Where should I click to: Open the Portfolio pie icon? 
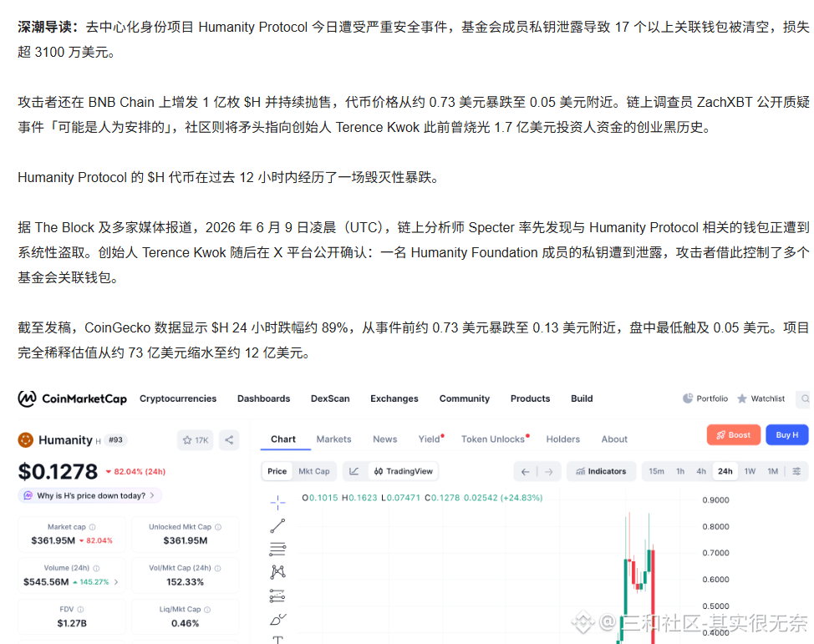[688, 398]
